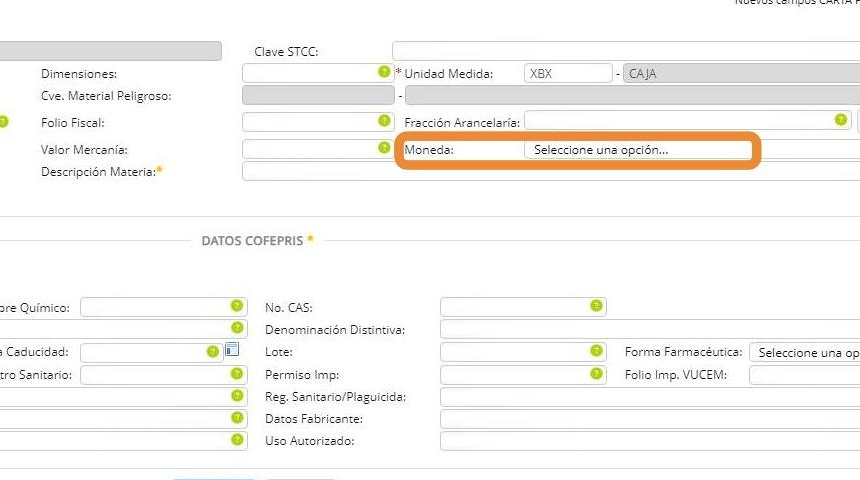Click the help icon in Dimensiones field
Screen dimensions: 860x480
tap(384, 73)
